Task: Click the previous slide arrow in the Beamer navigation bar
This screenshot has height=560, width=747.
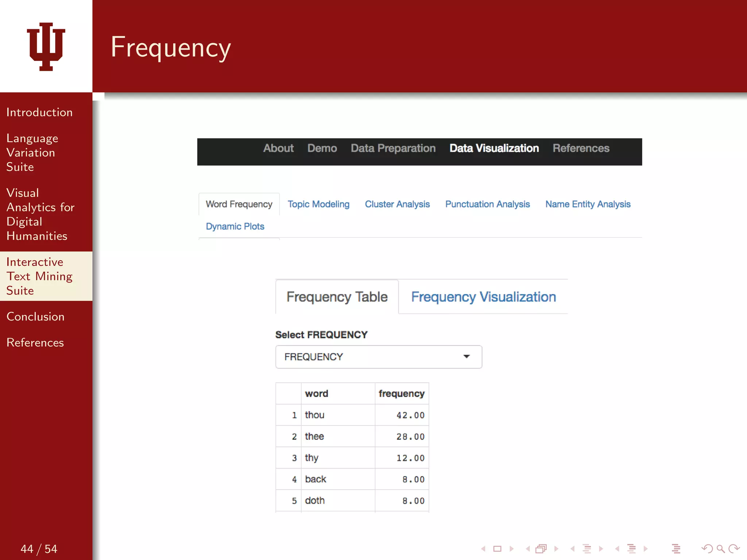Action: coord(483,549)
